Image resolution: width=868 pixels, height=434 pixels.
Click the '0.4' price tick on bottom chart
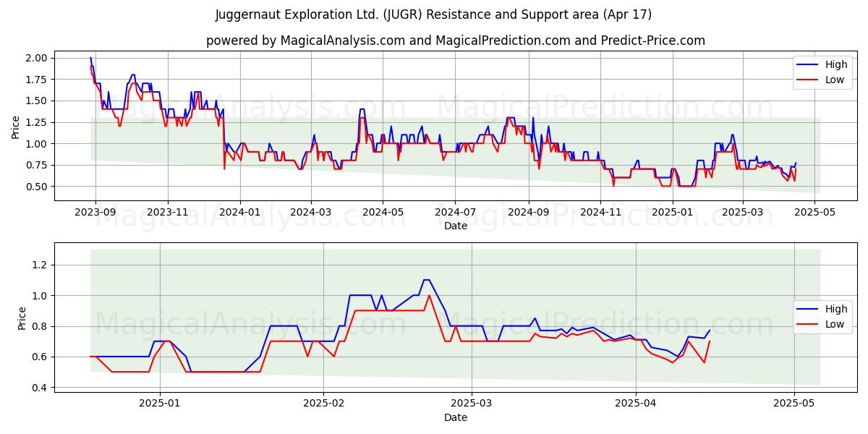[41, 388]
